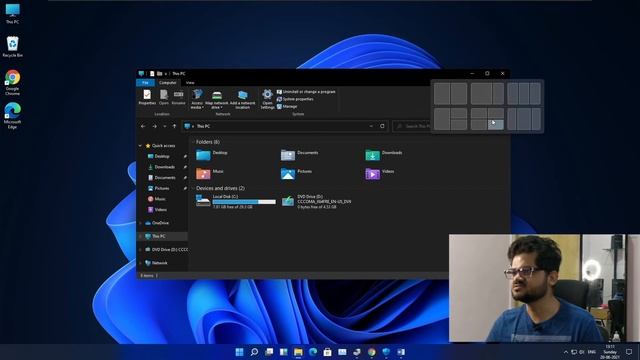Click Uninstall or change a program
The width and height of the screenshot is (640, 360).
(x=306, y=92)
